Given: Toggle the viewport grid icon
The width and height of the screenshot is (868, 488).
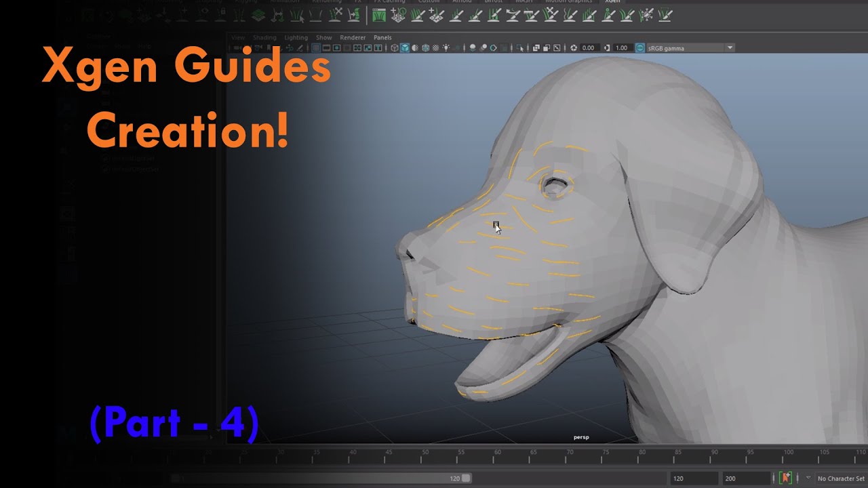Looking at the screenshot, I should (317, 48).
